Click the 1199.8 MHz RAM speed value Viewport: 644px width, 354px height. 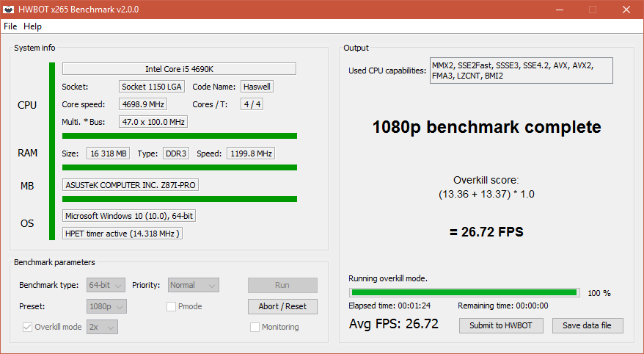click(251, 153)
